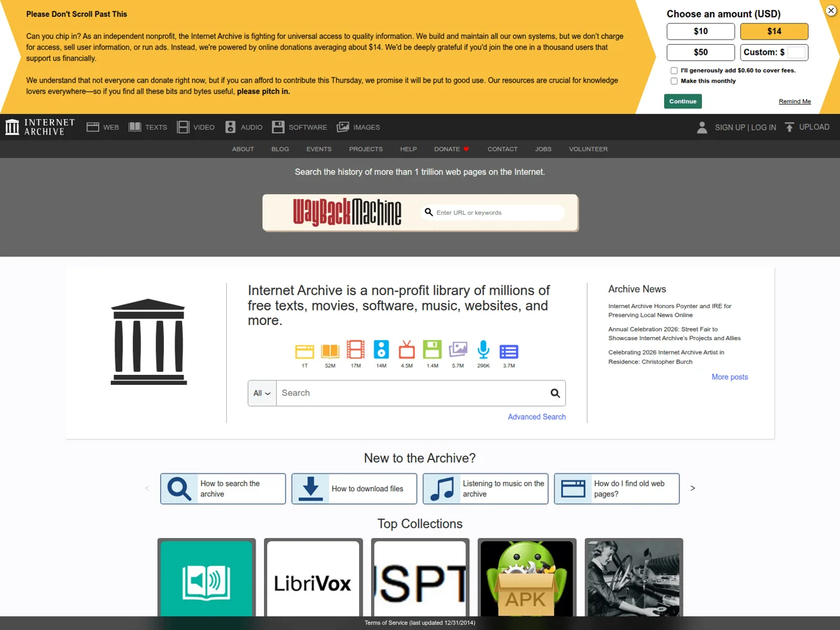Open the About menu item
Viewport: 840px width, 630px height.
pyautogui.click(x=243, y=149)
